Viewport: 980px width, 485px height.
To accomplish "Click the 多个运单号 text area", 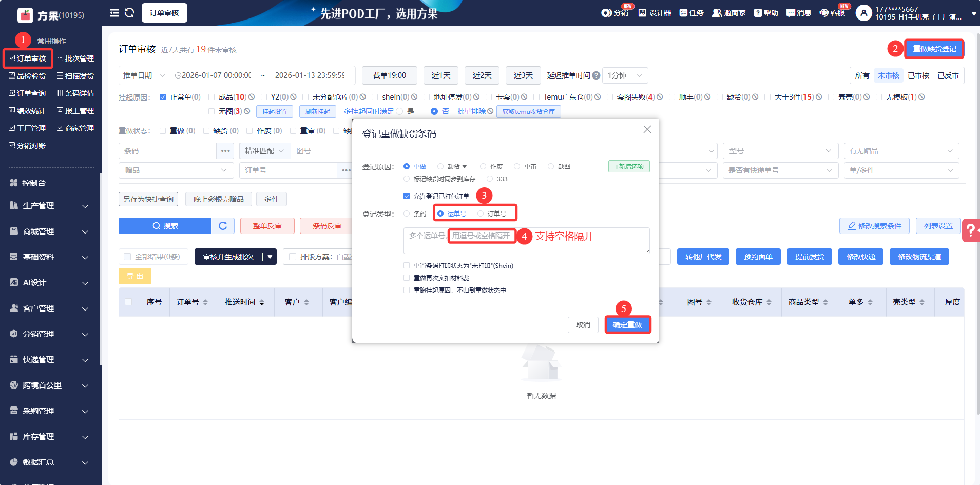I will point(527,241).
